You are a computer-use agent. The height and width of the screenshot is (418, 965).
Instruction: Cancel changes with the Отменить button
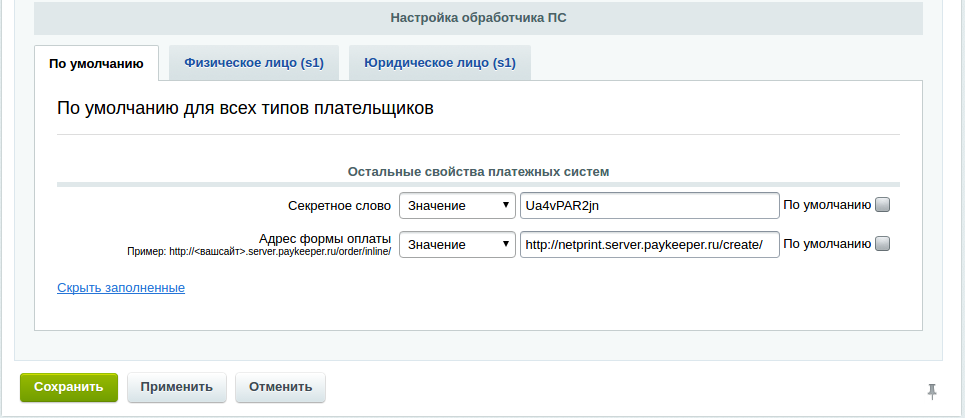(280, 387)
